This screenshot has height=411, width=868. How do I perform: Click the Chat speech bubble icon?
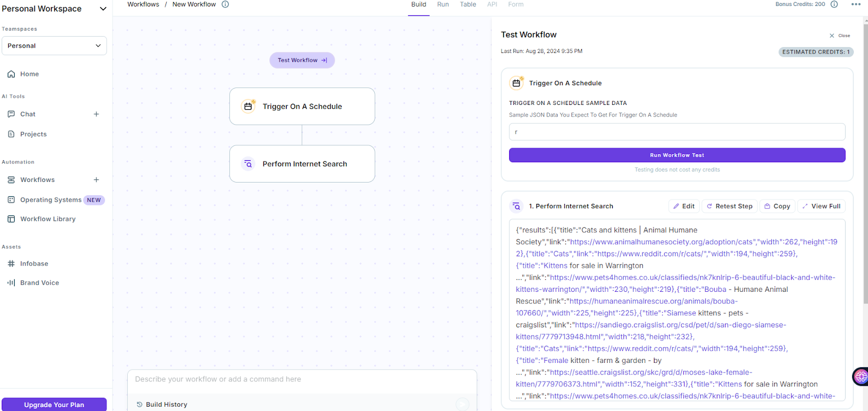[11, 114]
